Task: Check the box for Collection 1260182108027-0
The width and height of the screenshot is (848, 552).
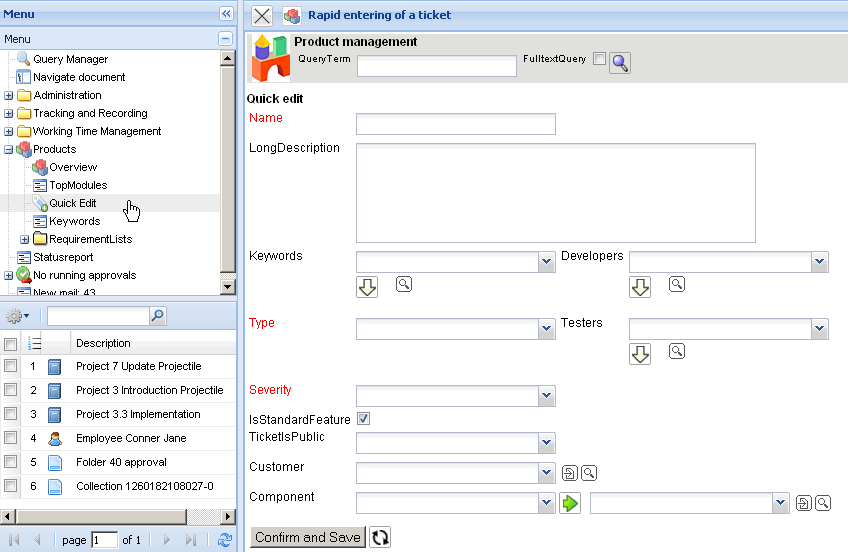Action: point(10,486)
